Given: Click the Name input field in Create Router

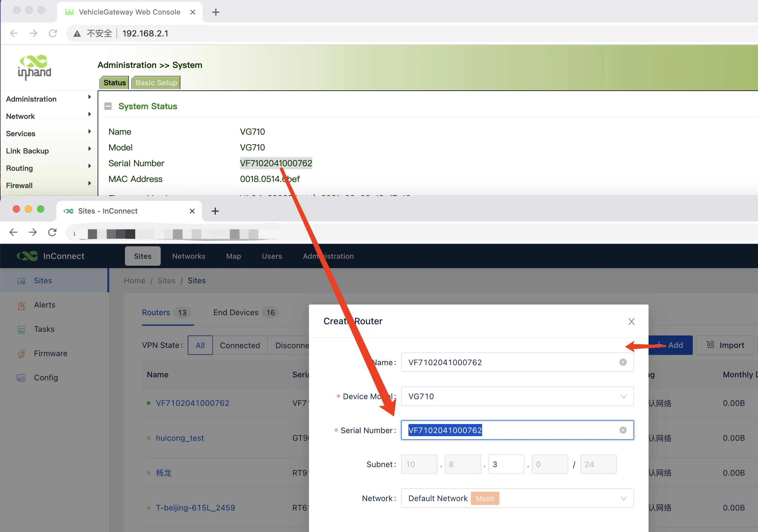Looking at the screenshot, I should 517,362.
